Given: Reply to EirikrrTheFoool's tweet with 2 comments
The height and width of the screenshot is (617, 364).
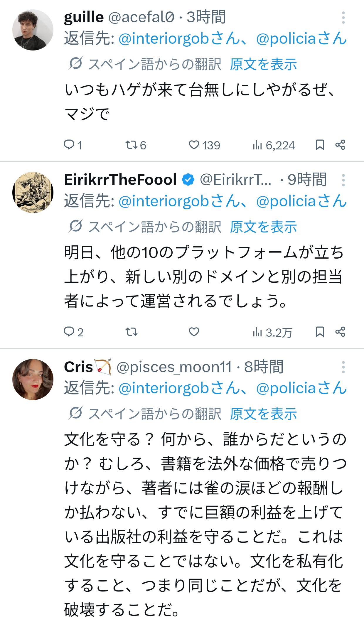Looking at the screenshot, I should (73, 332).
